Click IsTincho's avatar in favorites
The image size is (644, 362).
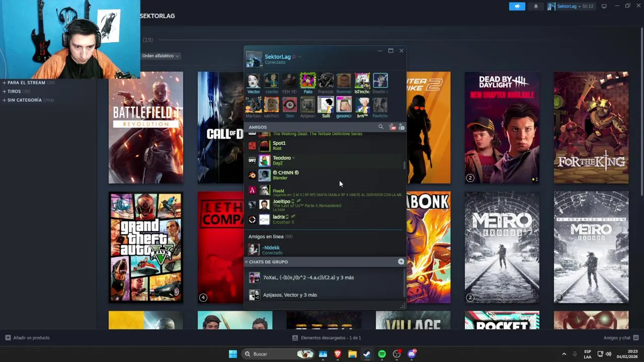(x=362, y=80)
